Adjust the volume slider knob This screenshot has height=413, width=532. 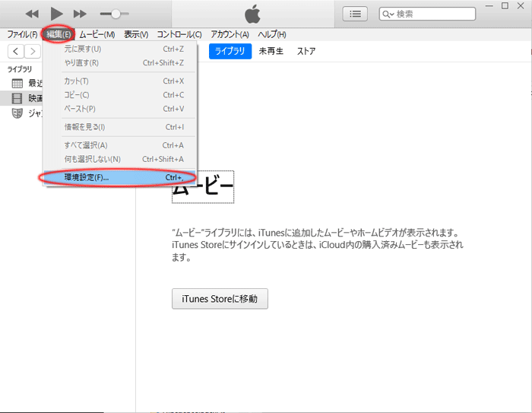(x=116, y=14)
